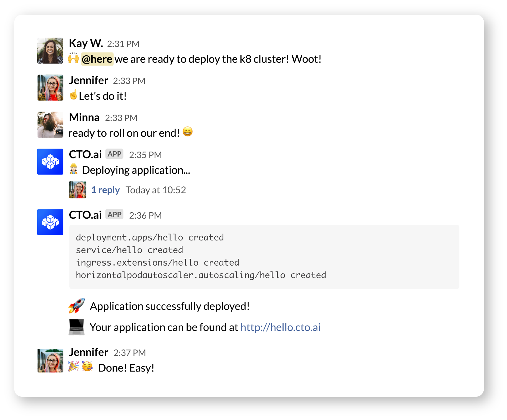The width and height of the screenshot is (507, 420).
Task: Click Kay W.'s profile avatar
Action: (x=50, y=51)
